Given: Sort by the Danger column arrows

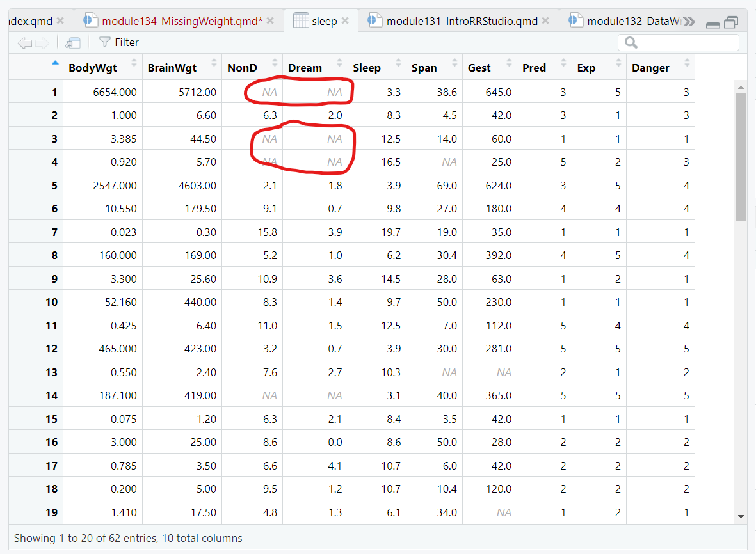Looking at the screenshot, I should tap(687, 63).
